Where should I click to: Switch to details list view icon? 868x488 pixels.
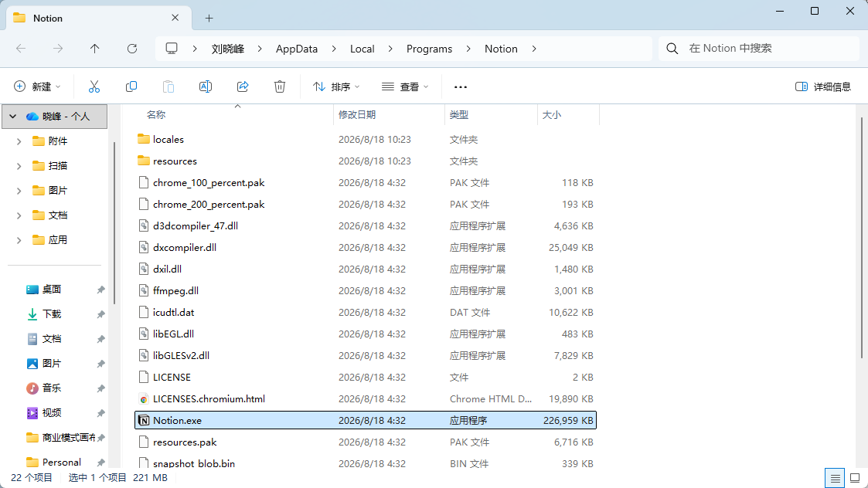(x=835, y=477)
